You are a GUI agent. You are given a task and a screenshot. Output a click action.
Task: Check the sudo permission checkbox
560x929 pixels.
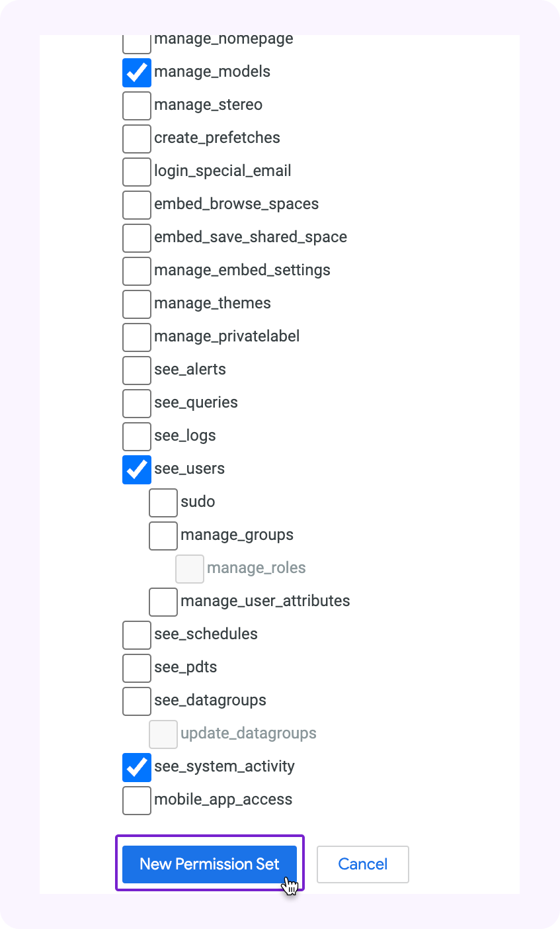click(x=163, y=502)
